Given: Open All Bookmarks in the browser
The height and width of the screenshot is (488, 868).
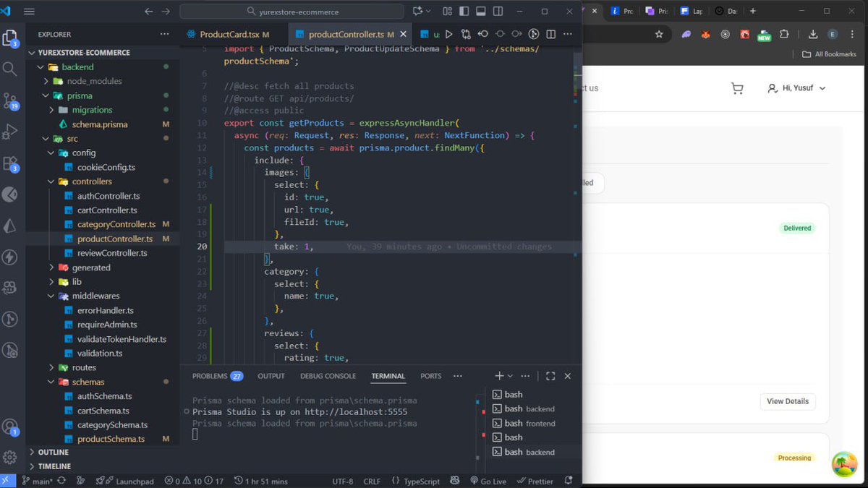Looking at the screenshot, I should [x=829, y=54].
